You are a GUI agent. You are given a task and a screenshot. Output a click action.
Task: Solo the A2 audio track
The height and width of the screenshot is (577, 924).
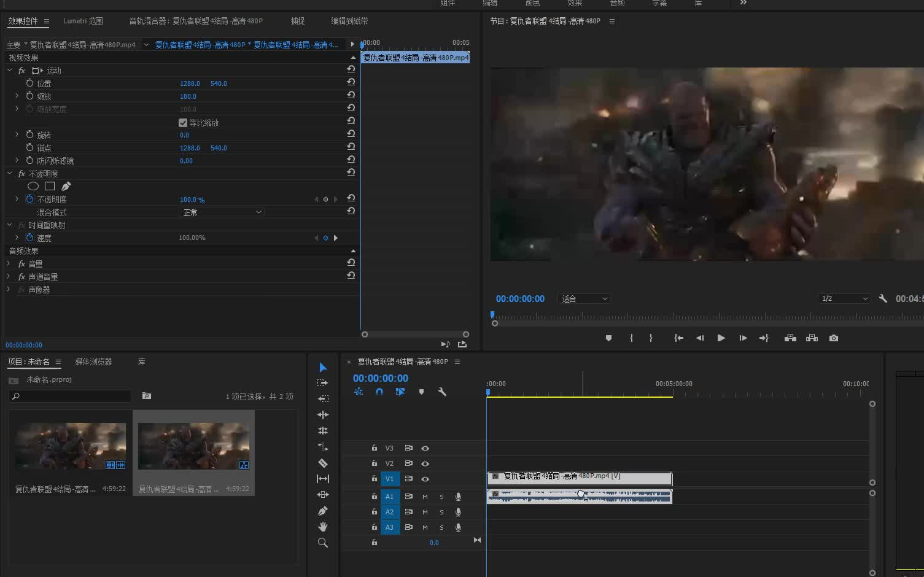point(441,512)
